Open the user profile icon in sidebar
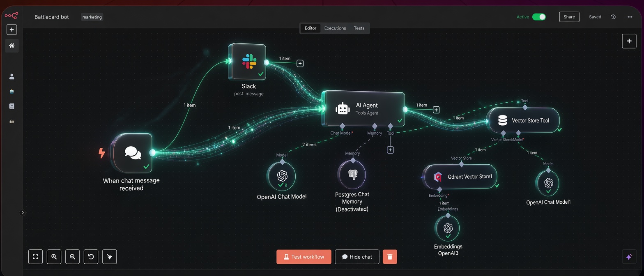The width and height of the screenshot is (644, 276). 11,76
